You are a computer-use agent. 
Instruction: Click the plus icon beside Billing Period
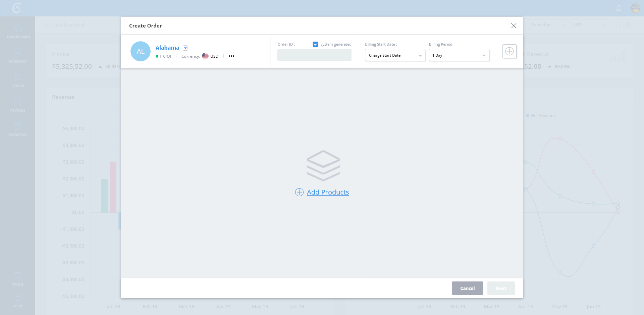pyautogui.click(x=509, y=51)
